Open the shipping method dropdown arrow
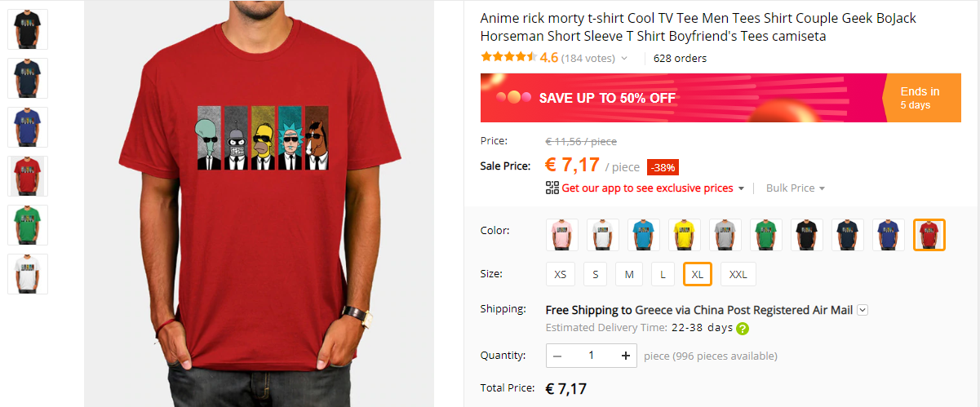 [862, 310]
